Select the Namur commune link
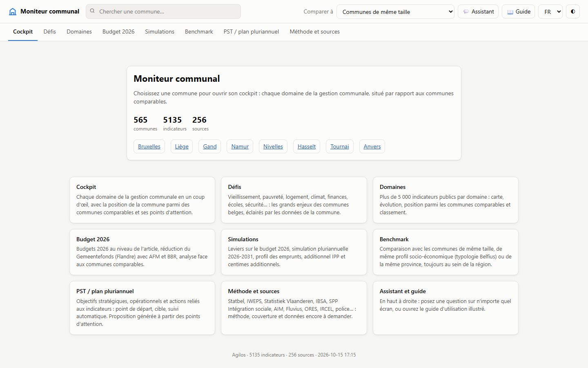The image size is (588, 368). 240,146
